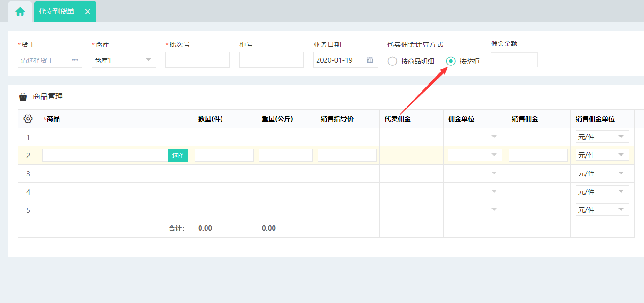Open the home tab icon
The image size is (644, 303).
pyautogui.click(x=20, y=12)
